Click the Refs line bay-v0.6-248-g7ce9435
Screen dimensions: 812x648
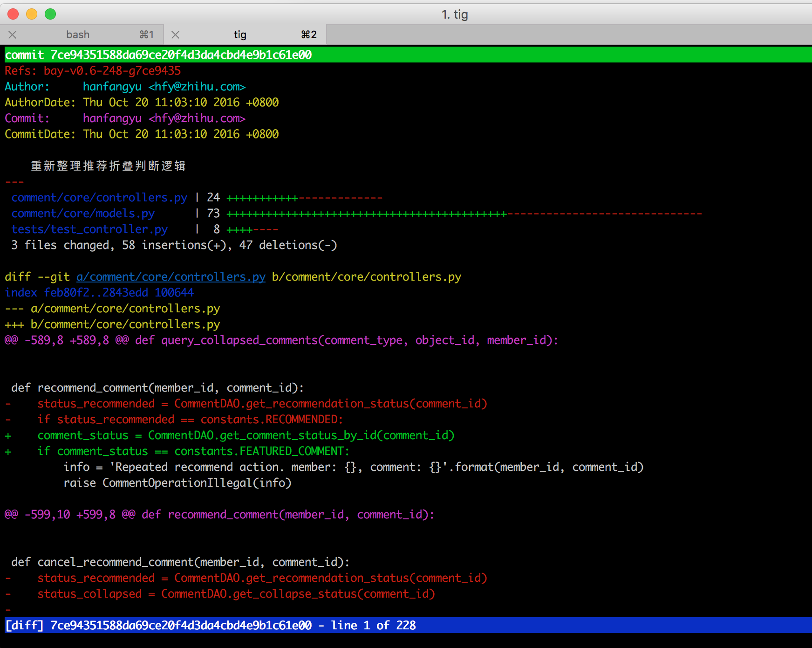pos(93,71)
